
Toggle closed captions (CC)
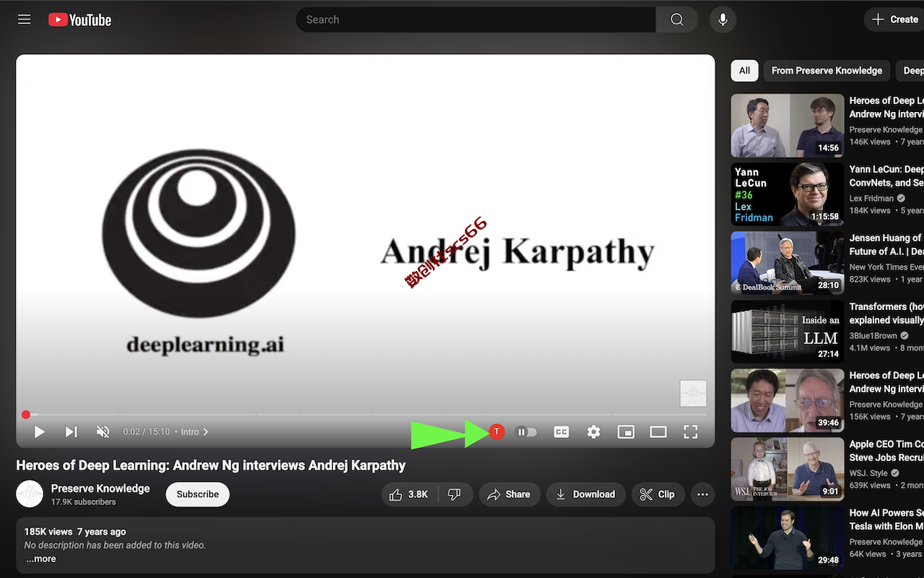(561, 432)
